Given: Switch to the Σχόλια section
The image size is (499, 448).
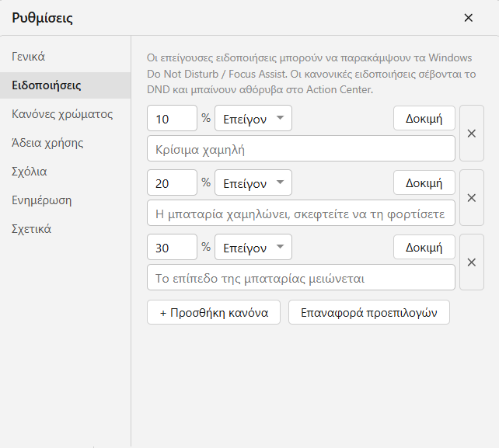Looking at the screenshot, I should pos(65,172).
